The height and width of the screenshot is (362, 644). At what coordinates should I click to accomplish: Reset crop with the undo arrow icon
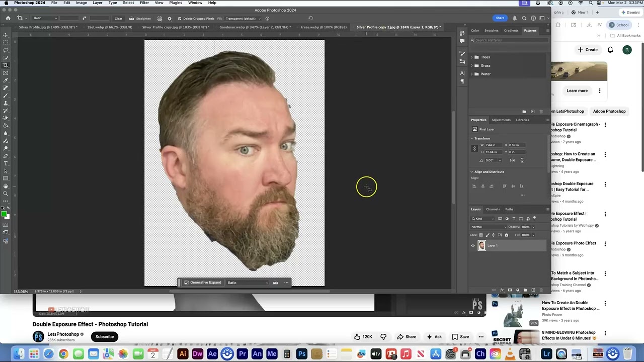pos(310,19)
